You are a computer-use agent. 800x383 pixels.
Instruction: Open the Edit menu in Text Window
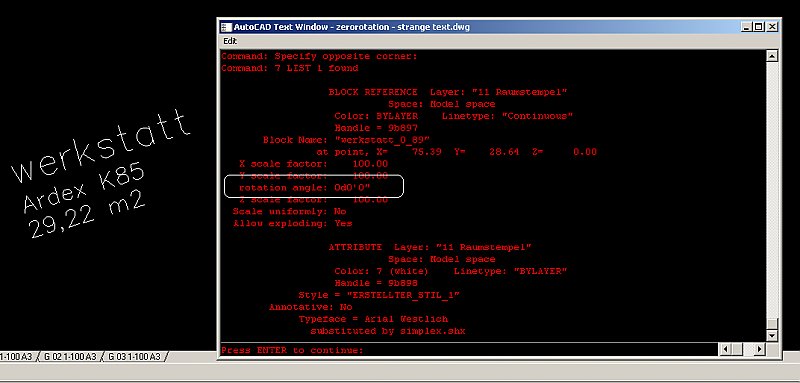coord(230,41)
